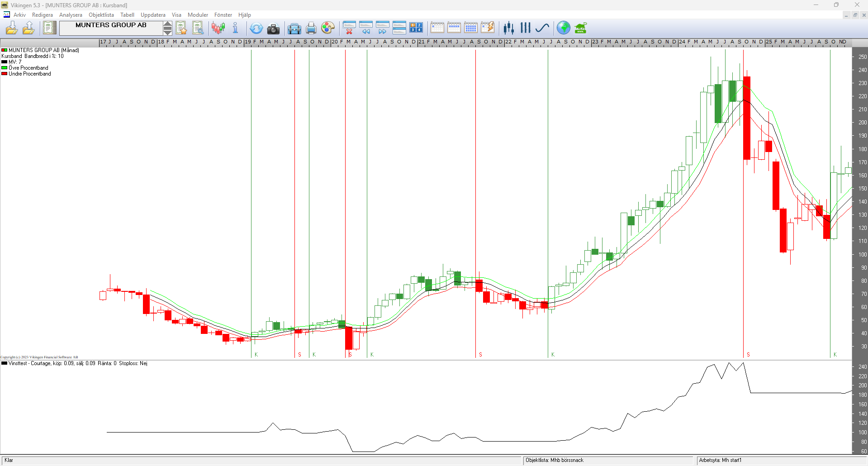Step to previous object with up arrow

[167, 24]
